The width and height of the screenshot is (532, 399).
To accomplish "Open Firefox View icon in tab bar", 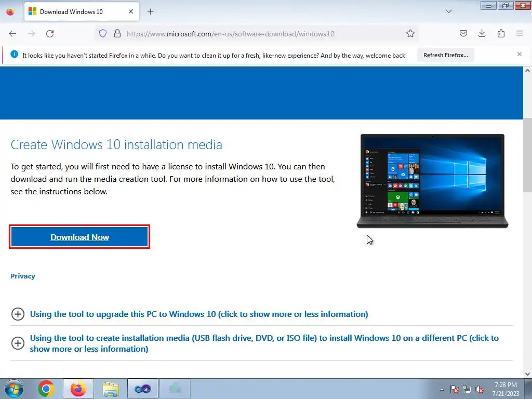I will tap(10, 11).
